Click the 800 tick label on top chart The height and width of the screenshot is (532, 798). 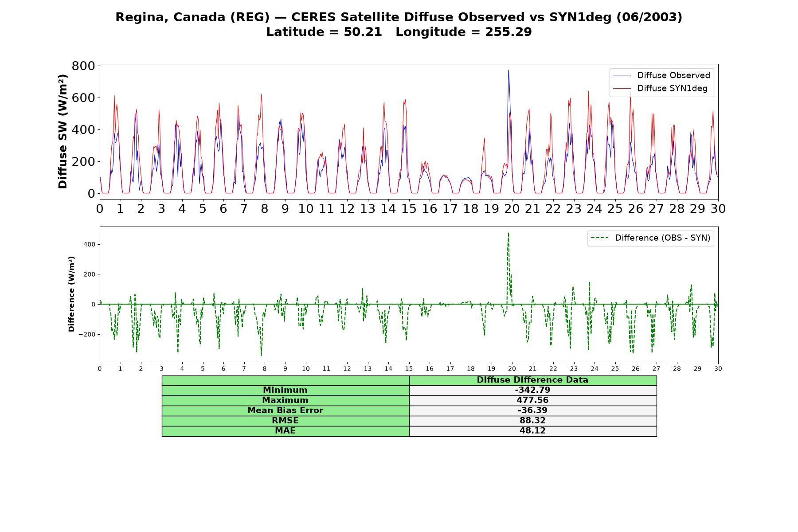[x=83, y=66]
